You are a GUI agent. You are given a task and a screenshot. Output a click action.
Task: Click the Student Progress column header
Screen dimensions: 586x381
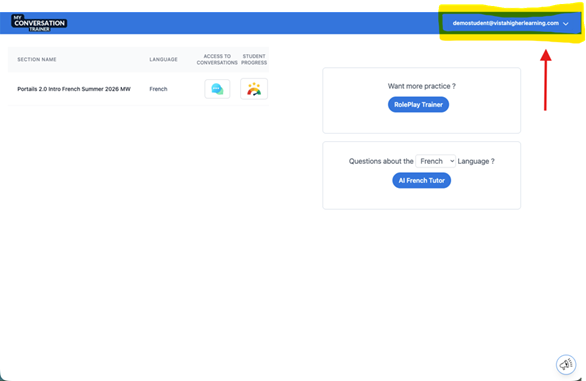(x=254, y=59)
